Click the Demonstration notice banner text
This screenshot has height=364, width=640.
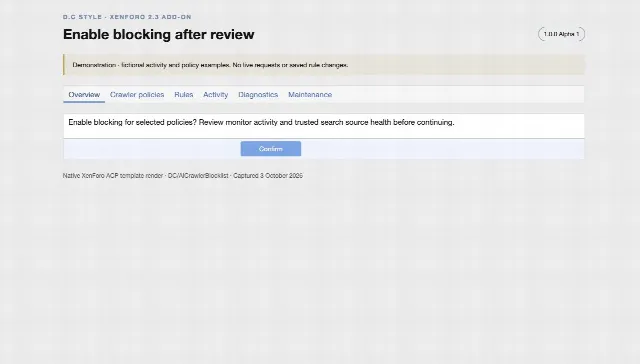click(x=210, y=65)
